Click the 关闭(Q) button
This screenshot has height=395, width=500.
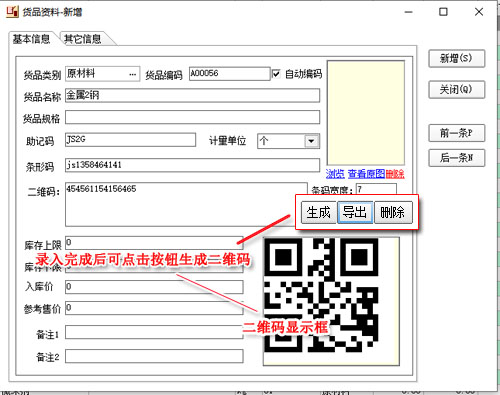point(456,89)
